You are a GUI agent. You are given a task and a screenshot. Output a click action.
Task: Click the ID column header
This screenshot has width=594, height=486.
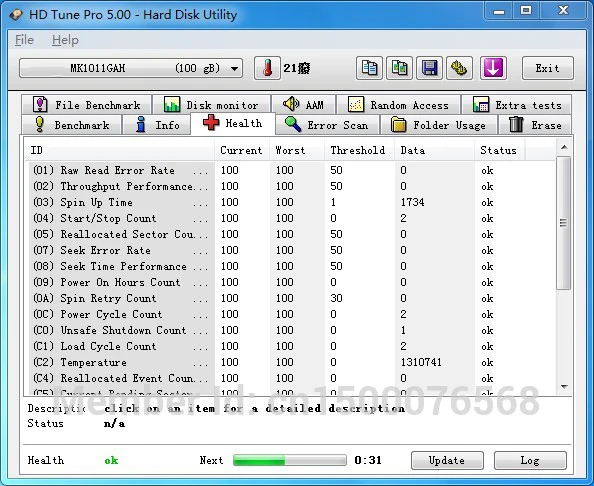tap(120, 150)
